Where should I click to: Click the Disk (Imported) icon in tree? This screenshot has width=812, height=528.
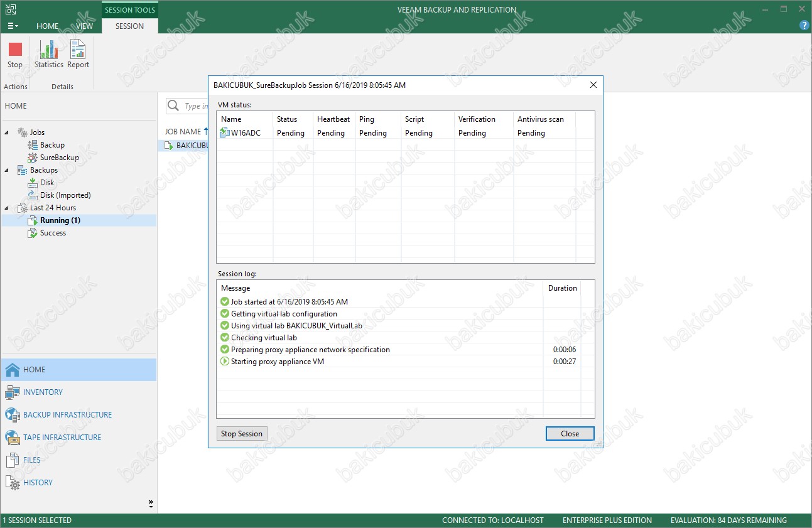pos(33,195)
